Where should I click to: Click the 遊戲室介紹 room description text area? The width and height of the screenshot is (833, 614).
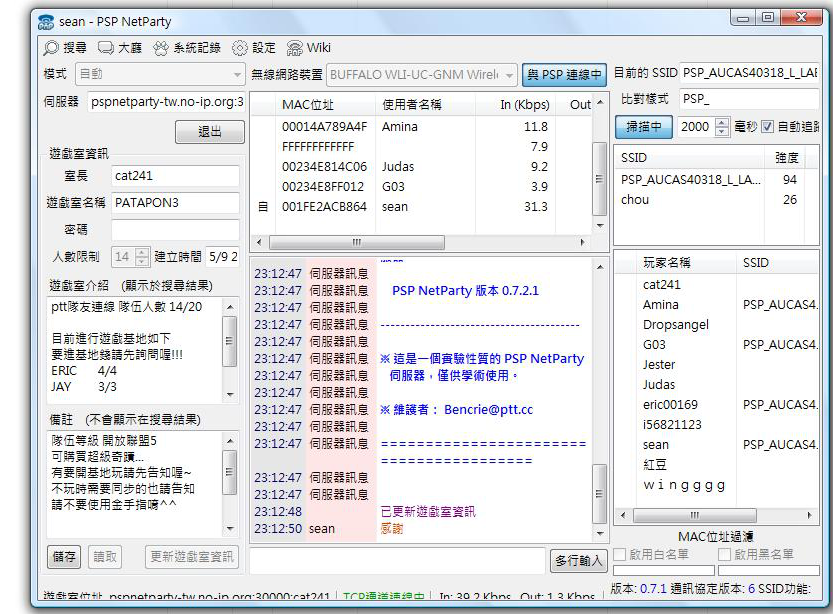134,350
